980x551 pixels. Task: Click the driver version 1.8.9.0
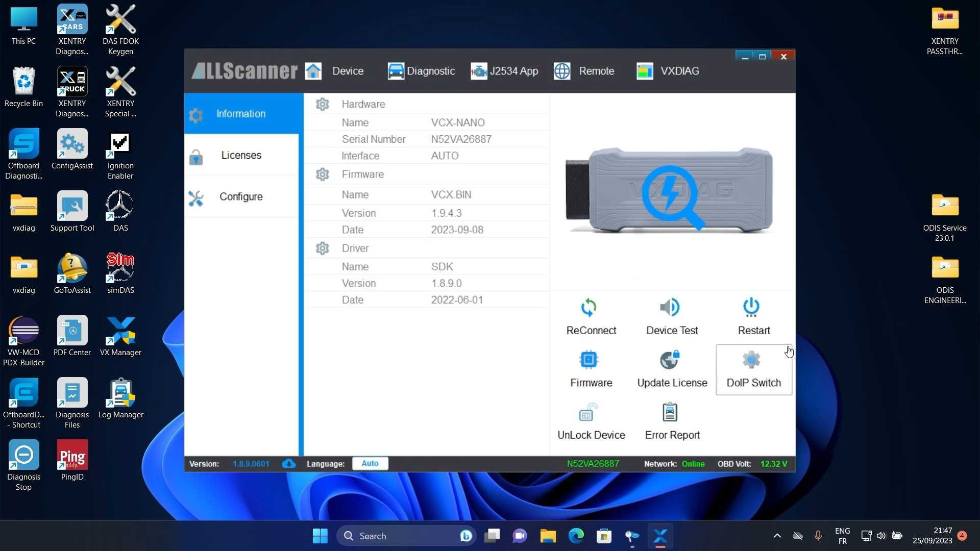click(447, 283)
